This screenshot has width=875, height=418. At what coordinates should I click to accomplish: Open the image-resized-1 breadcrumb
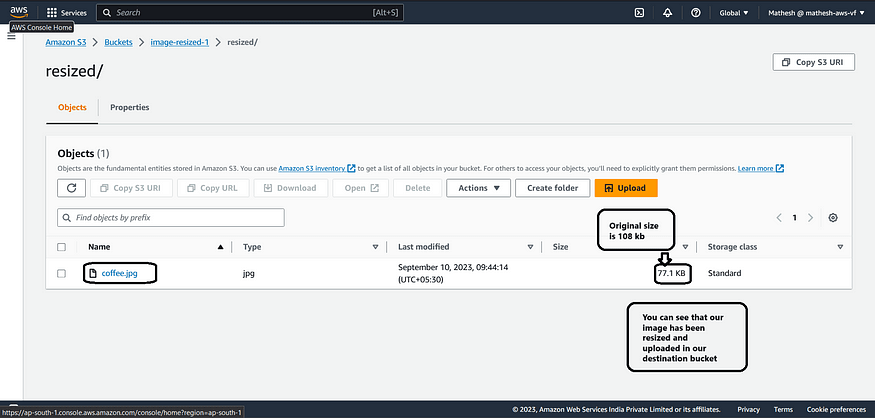(x=180, y=42)
